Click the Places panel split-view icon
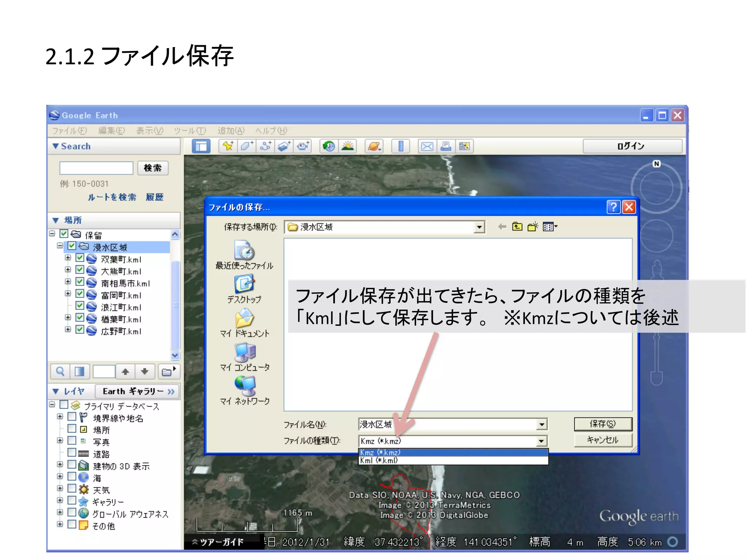This screenshot has width=747, height=560. tap(79, 372)
